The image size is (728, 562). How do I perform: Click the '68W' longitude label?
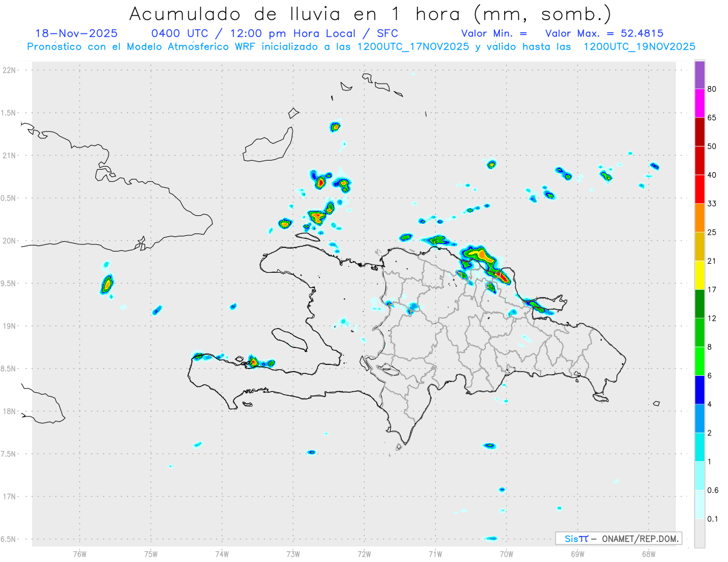pos(648,554)
